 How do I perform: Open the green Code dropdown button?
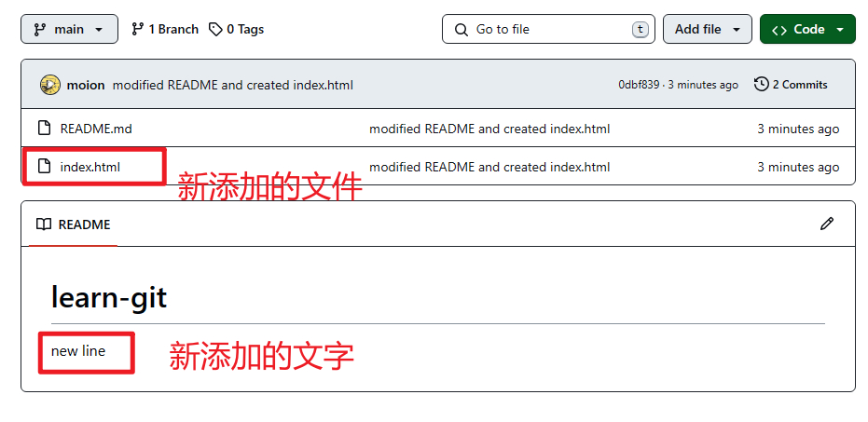[807, 29]
